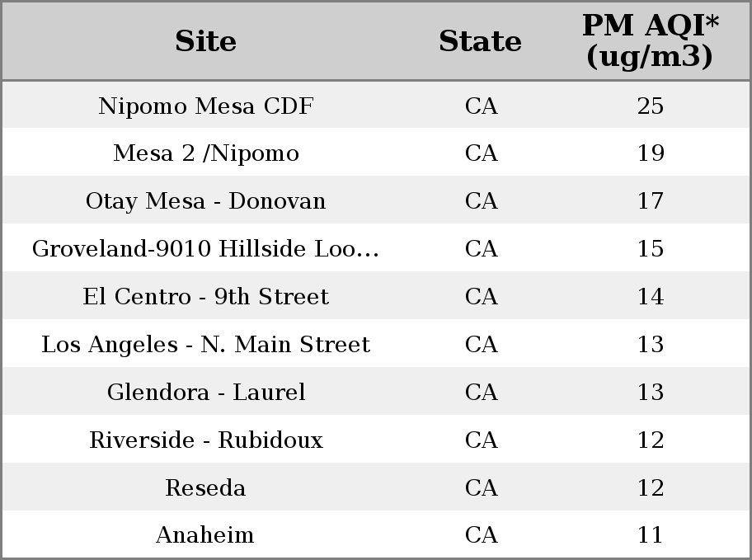Screen dimensions: 752x560
Task: Select the Nipomo Mesa CDF row
Action: click(x=376, y=105)
